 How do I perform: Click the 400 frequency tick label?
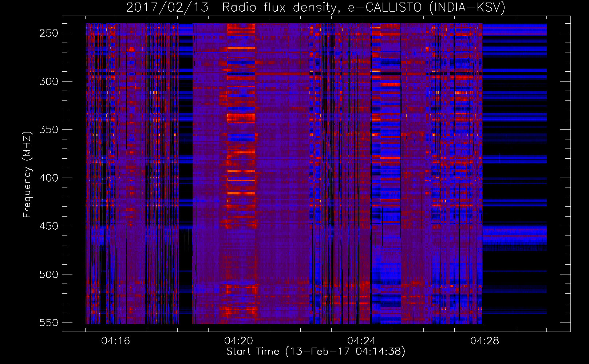[x=49, y=178]
